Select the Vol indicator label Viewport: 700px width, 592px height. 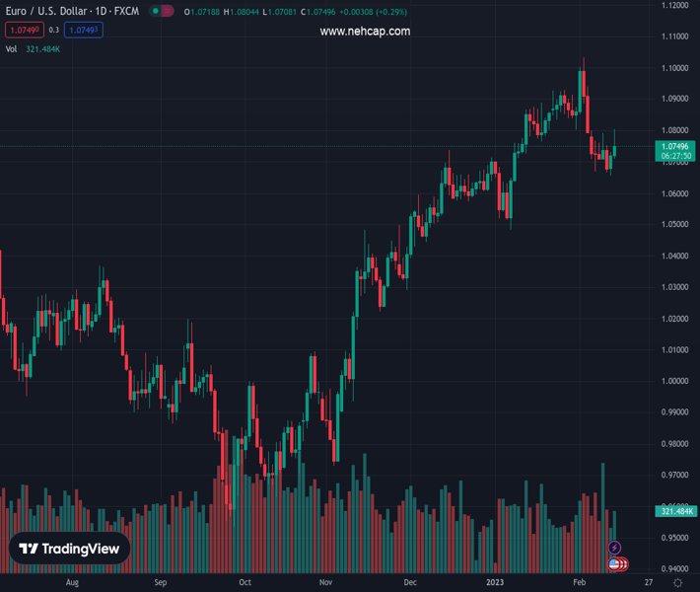11,48
